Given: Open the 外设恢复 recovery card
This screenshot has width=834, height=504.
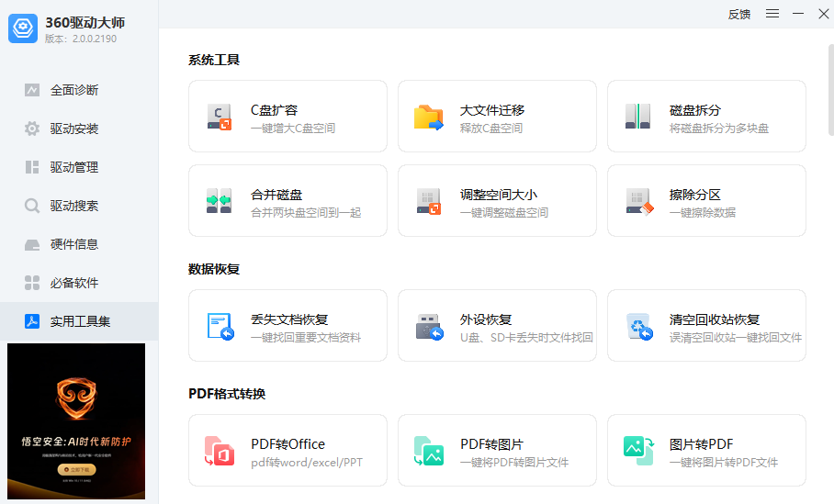Looking at the screenshot, I should tap(497, 325).
